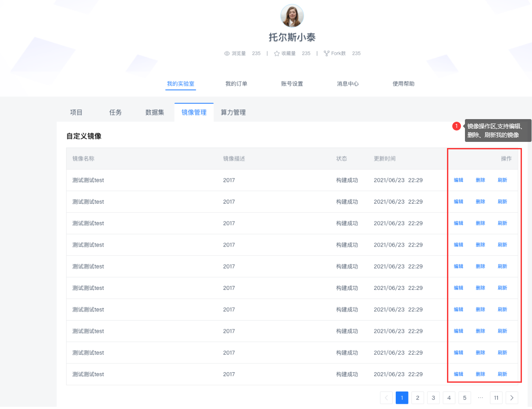
Task: Click the eye icon beside 浏览量
Action: pyautogui.click(x=227, y=53)
